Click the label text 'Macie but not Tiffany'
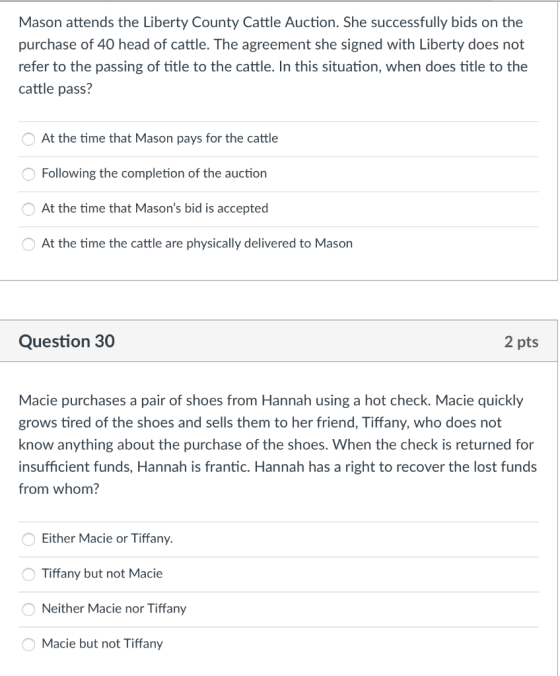The image size is (560, 676). point(102,644)
